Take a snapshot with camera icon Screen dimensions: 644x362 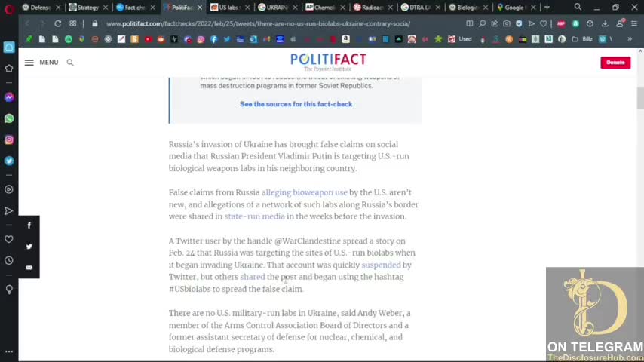pyautogui.click(x=507, y=24)
